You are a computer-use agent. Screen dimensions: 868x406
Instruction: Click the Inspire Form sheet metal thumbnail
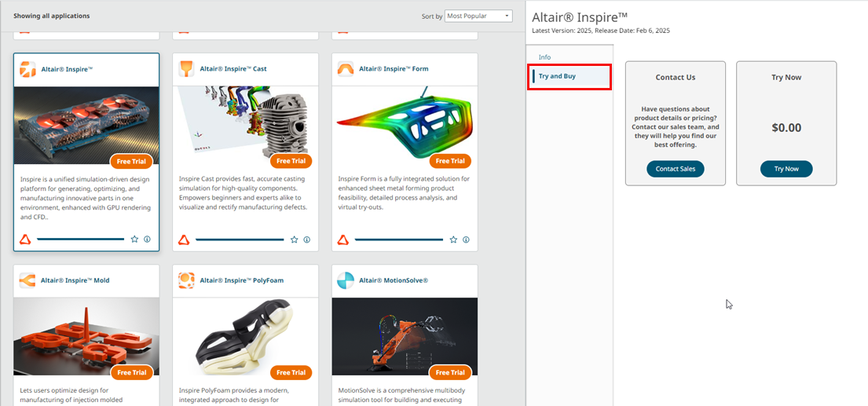[x=405, y=125]
